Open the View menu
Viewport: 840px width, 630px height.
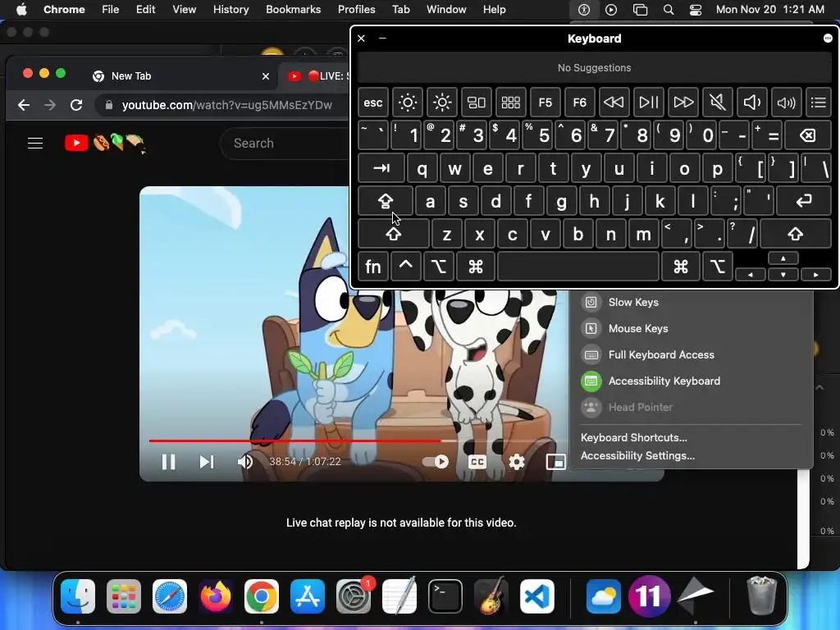click(x=185, y=10)
